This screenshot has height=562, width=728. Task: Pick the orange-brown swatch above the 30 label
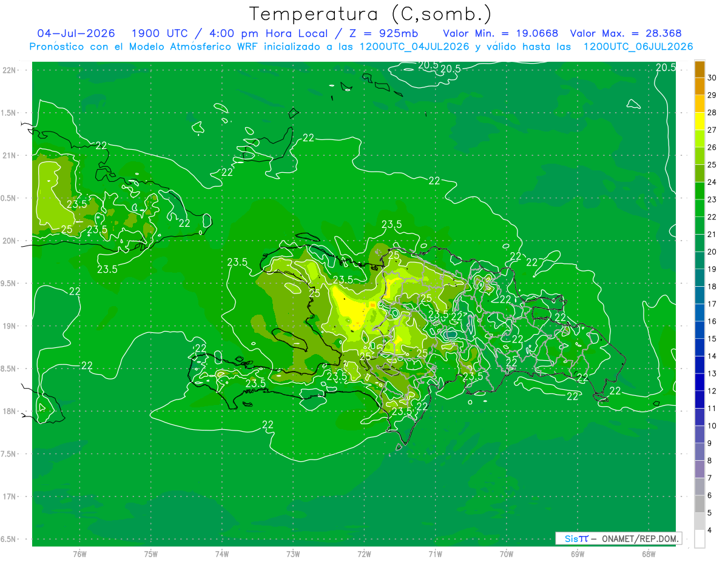pyautogui.click(x=699, y=70)
